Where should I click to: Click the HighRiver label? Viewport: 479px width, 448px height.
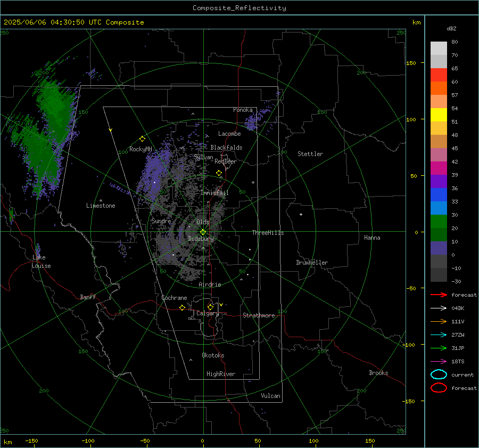[220, 374]
